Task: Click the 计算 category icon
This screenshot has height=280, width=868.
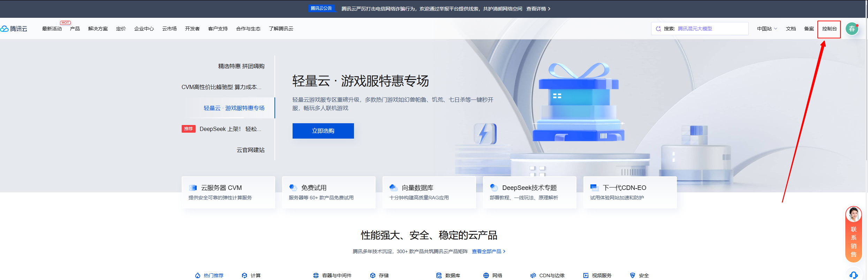Action: 244,275
